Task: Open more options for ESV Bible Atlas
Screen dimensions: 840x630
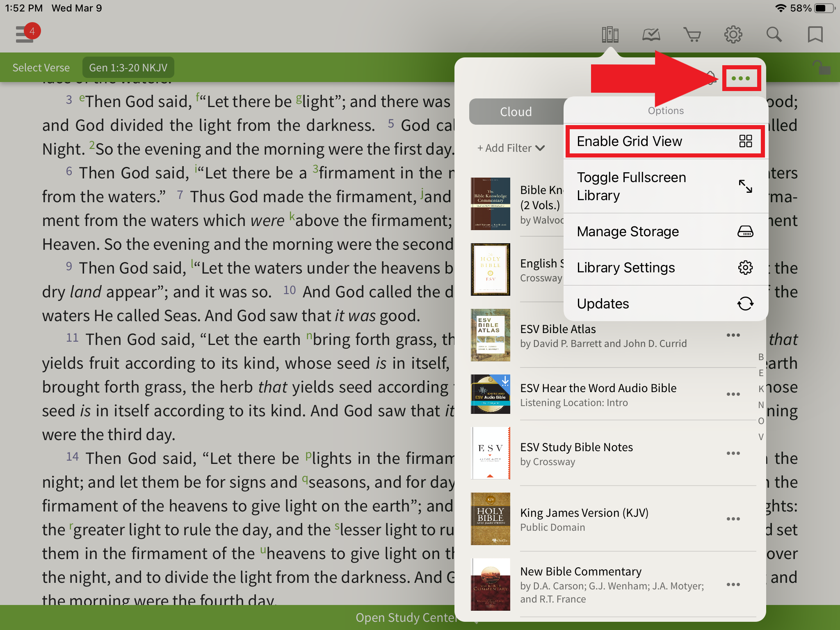Action: coord(733,335)
